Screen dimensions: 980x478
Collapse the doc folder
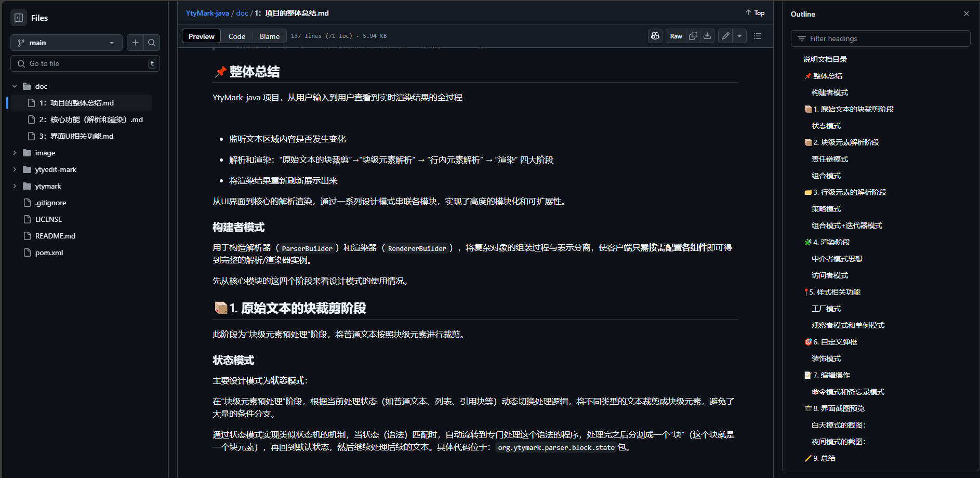[15, 86]
